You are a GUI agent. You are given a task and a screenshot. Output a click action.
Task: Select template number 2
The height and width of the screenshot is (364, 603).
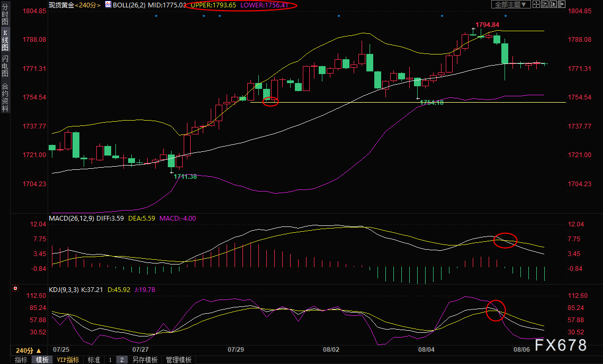pyautogui.click(x=122, y=360)
